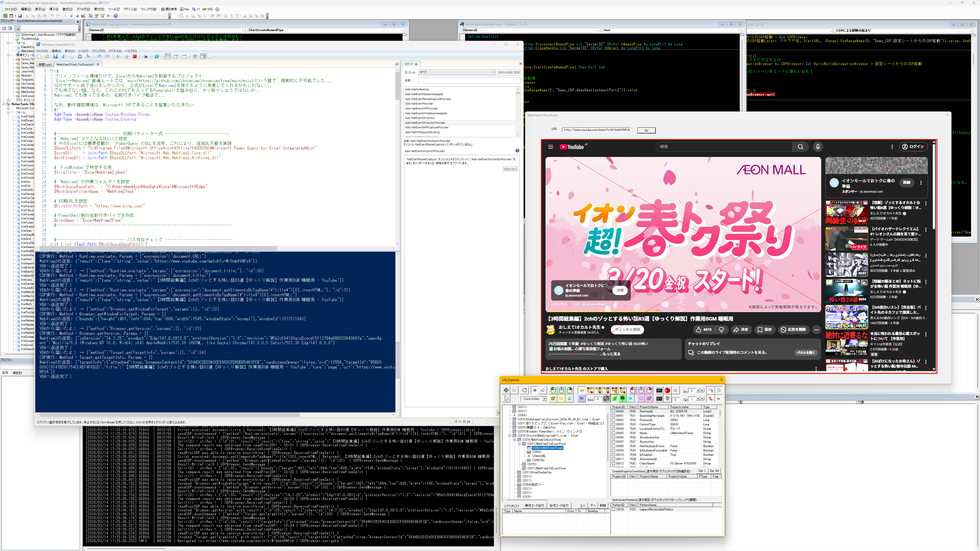Open デバッグ(D) menu in PowerShell ISE
Image resolution: width=980 pixels, height=551 pixels.
pyautogui.click(x=99, y=51)
